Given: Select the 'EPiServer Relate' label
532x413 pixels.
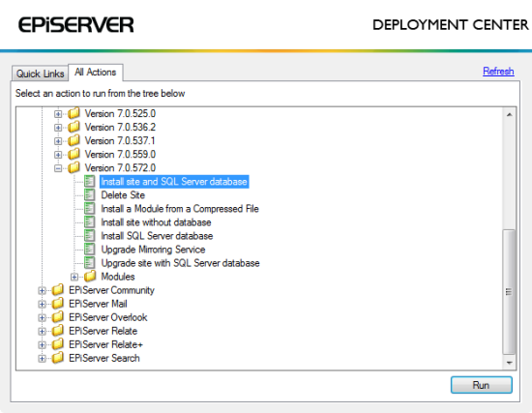Looking at the screenshot, I should (x=103, y=331).
